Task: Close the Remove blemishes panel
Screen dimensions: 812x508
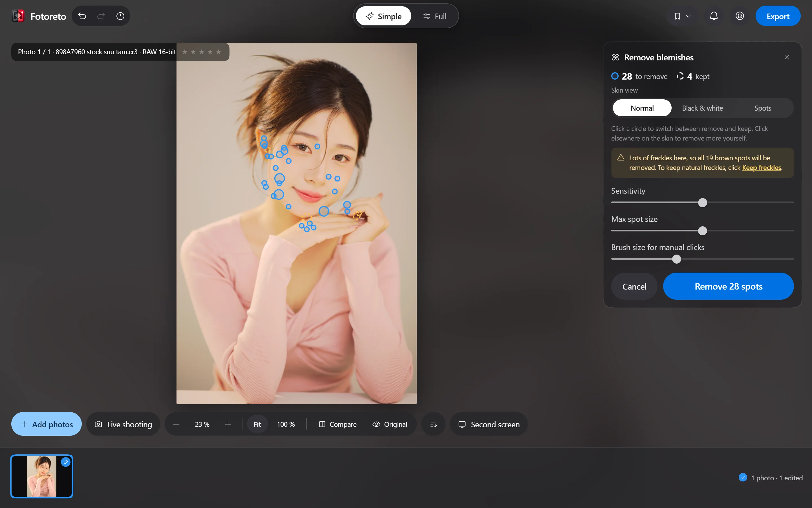Action: (787, 58)
